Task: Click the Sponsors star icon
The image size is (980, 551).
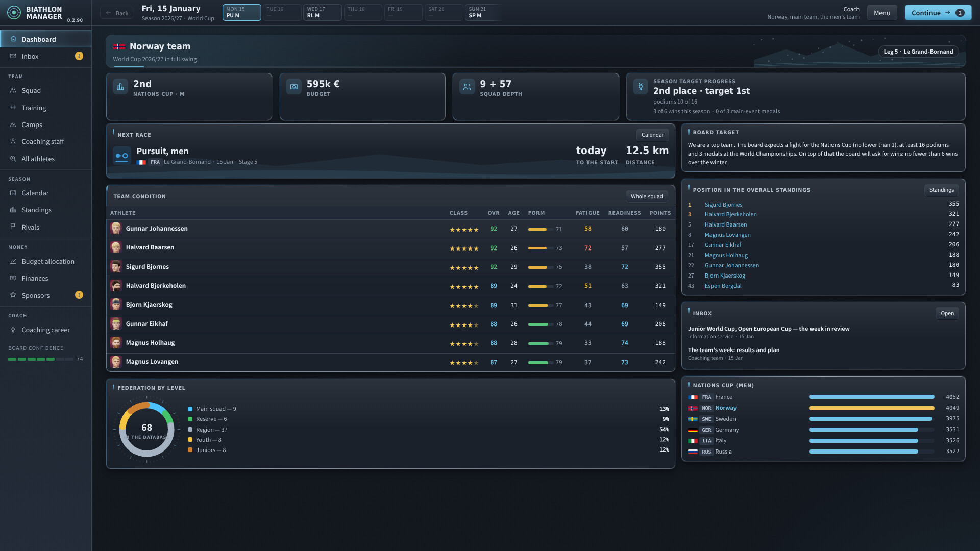Action: pos(13,295)
